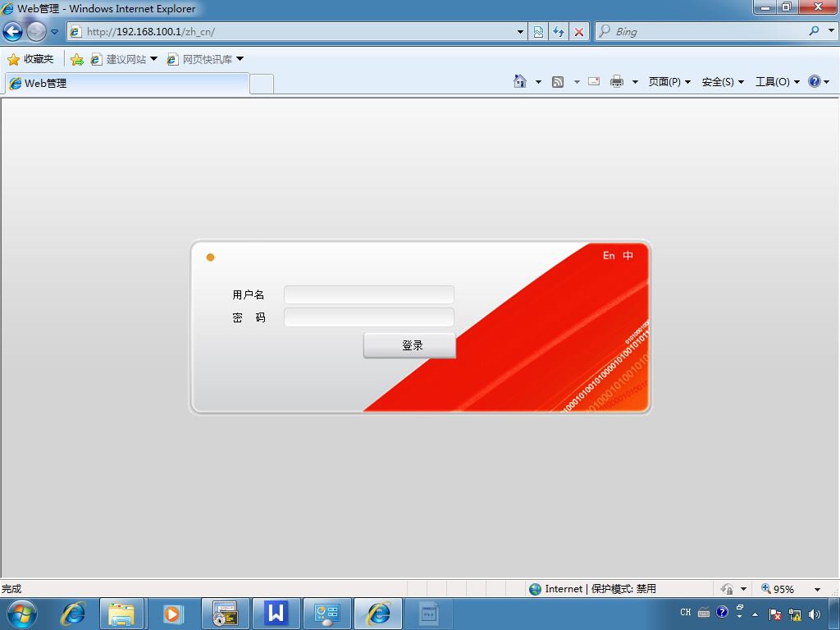Open the terminal tool taskbar icon
This screenshot has height=630, width=840.
(225, 614)
